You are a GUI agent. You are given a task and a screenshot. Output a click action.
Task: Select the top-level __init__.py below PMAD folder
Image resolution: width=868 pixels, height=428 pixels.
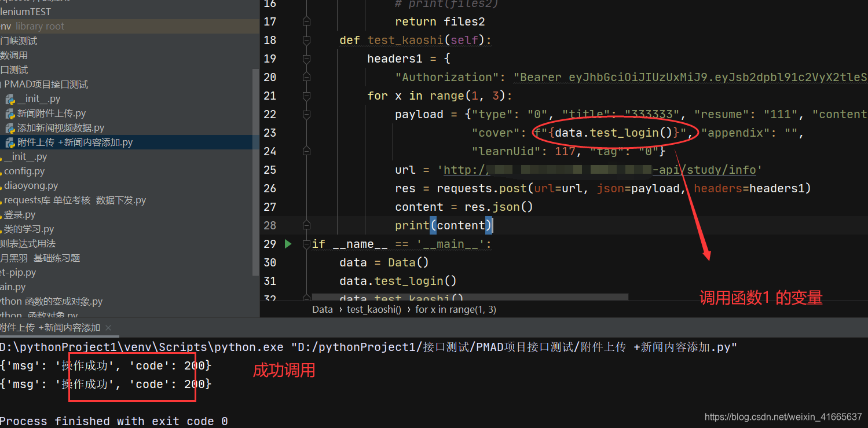tap(25, 157)
